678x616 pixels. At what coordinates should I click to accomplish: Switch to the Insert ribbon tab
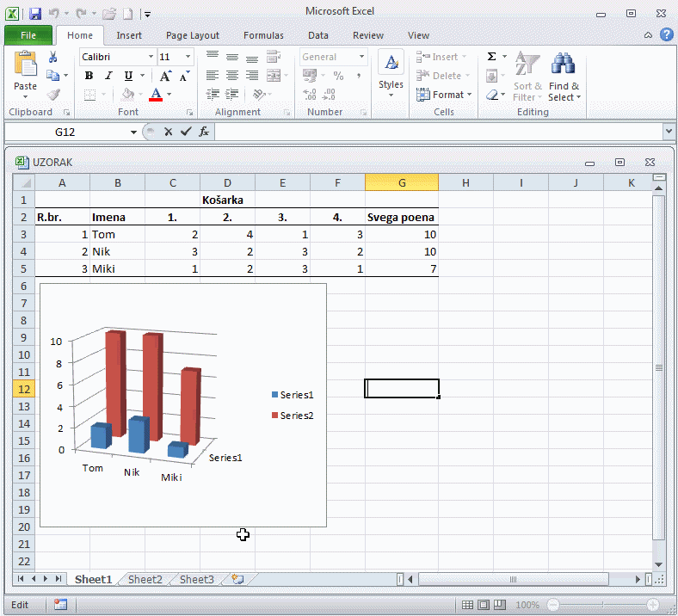(x=129, y=35)
